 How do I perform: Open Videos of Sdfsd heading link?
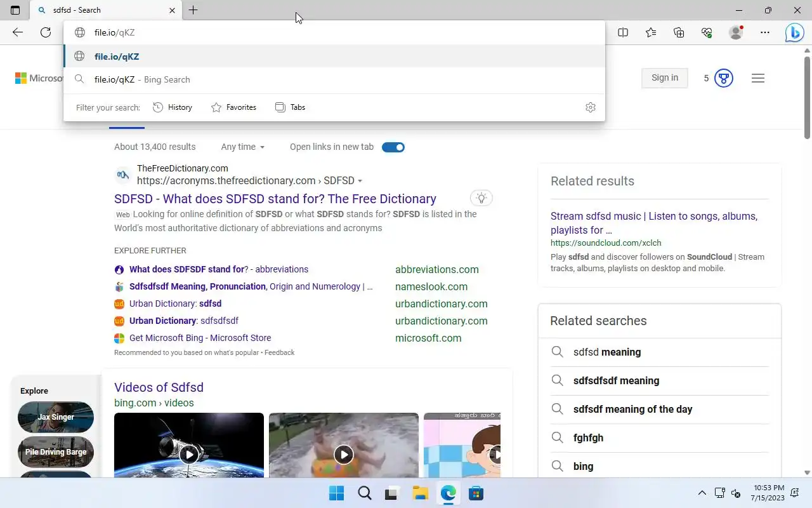[x=159, y=387]
